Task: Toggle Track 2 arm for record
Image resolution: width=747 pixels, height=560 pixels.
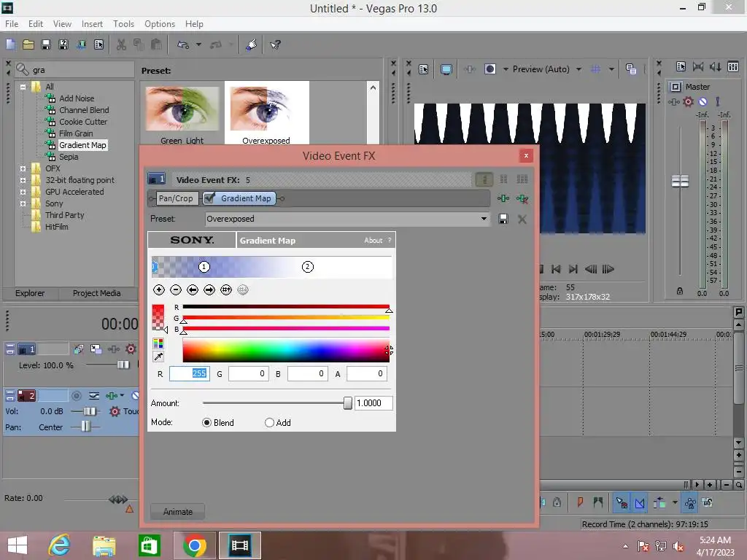Action: click(76, 396)
